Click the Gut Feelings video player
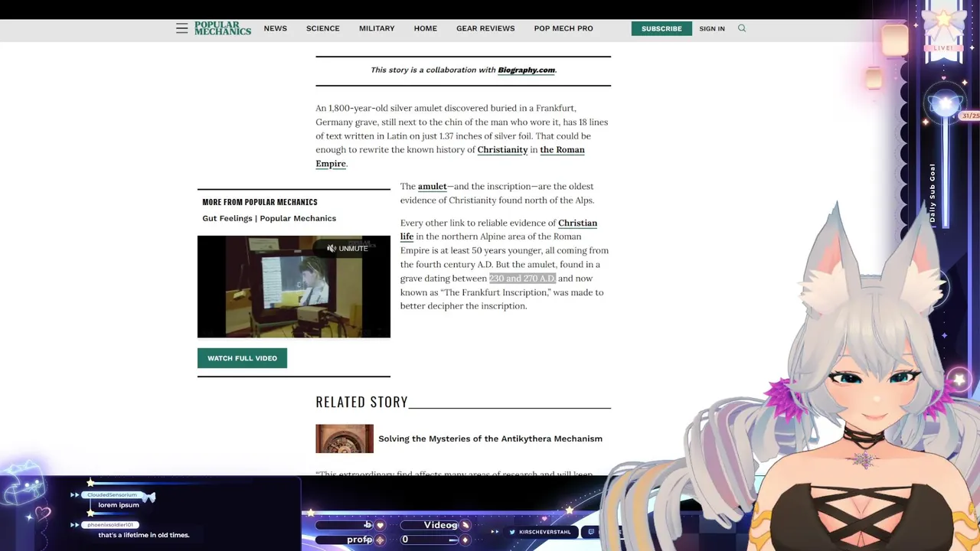Image resolution: width=980 pixels, height=551 pixels. 294,287
